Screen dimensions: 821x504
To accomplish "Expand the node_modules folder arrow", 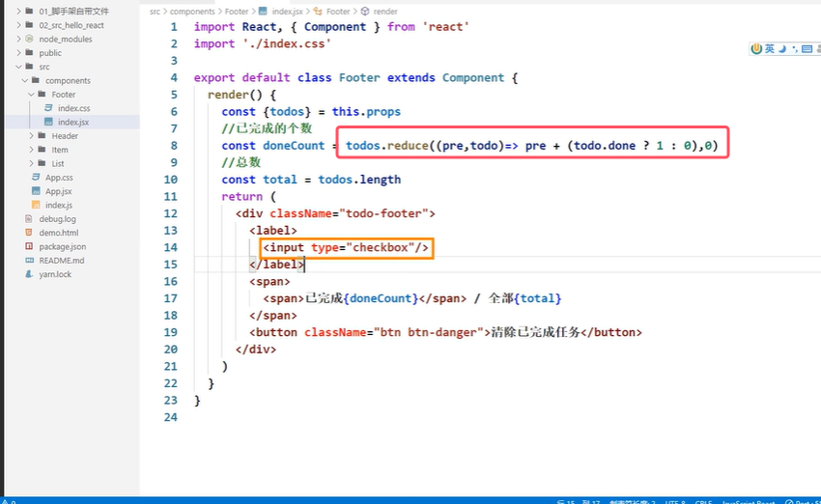I will tap(19, 39).
